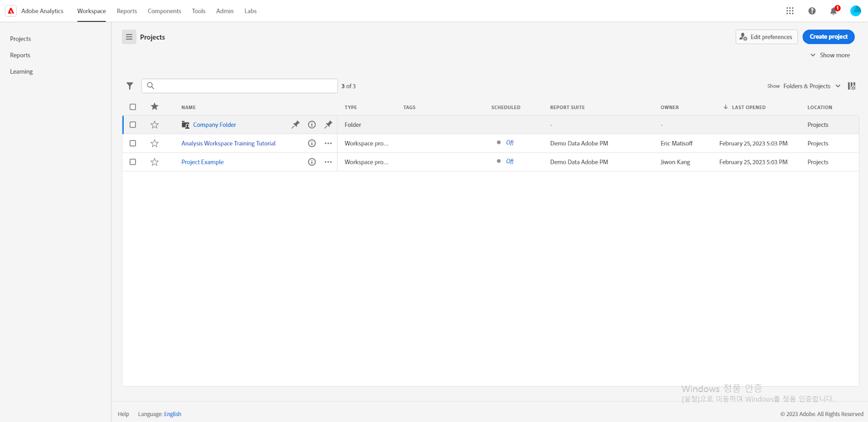
Task: Open Analysis Workspace Training Tutorial project
Action: tap(228, 143)
